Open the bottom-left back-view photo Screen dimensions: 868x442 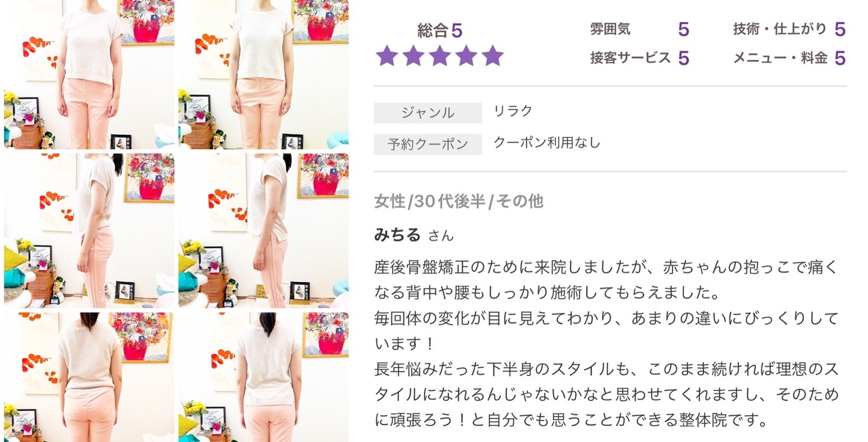(x=90, y=377)
